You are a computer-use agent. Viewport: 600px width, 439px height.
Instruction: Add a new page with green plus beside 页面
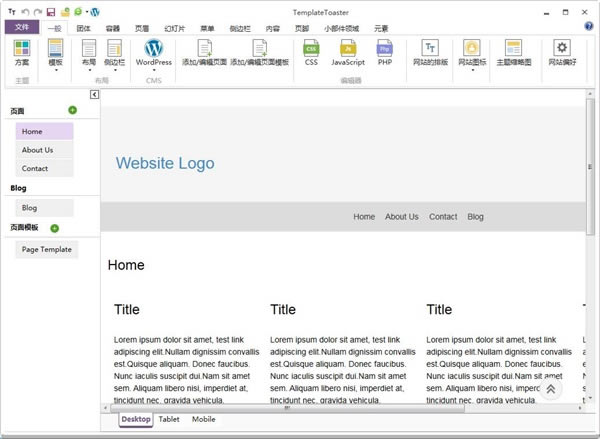72,109
